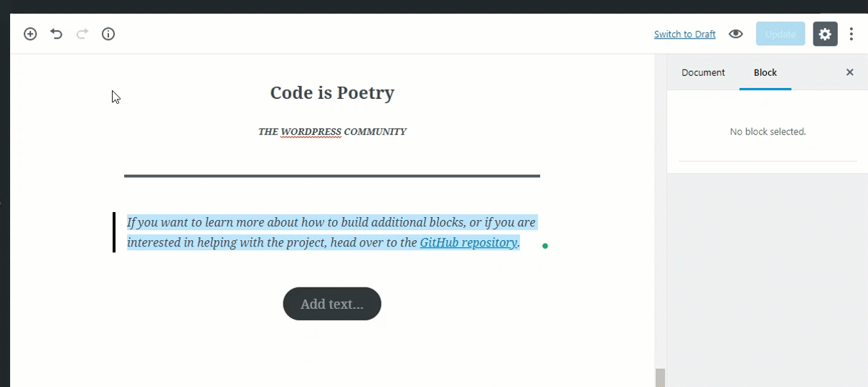The image size is (868, 387).
Task: Undo the last change
Action: pyautogui.click(x=56, y=34)
